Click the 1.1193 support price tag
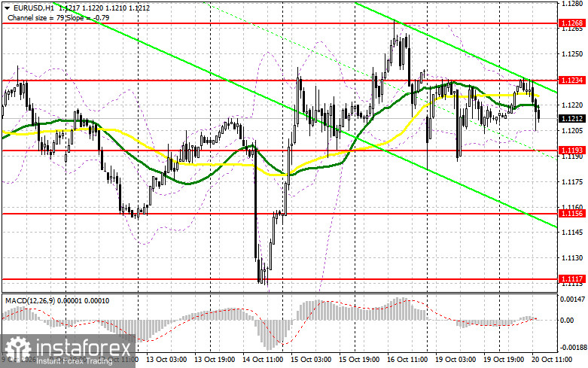 pyautogui.click(x=571, y=151)
